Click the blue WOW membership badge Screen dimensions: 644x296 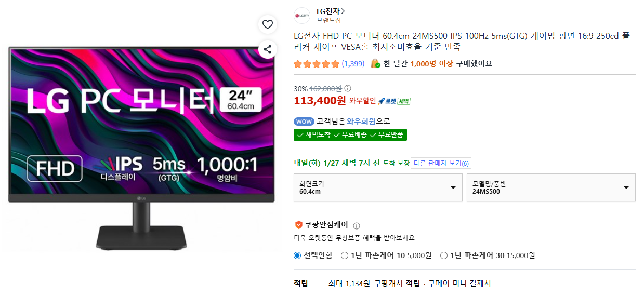[x=304, y=122]
